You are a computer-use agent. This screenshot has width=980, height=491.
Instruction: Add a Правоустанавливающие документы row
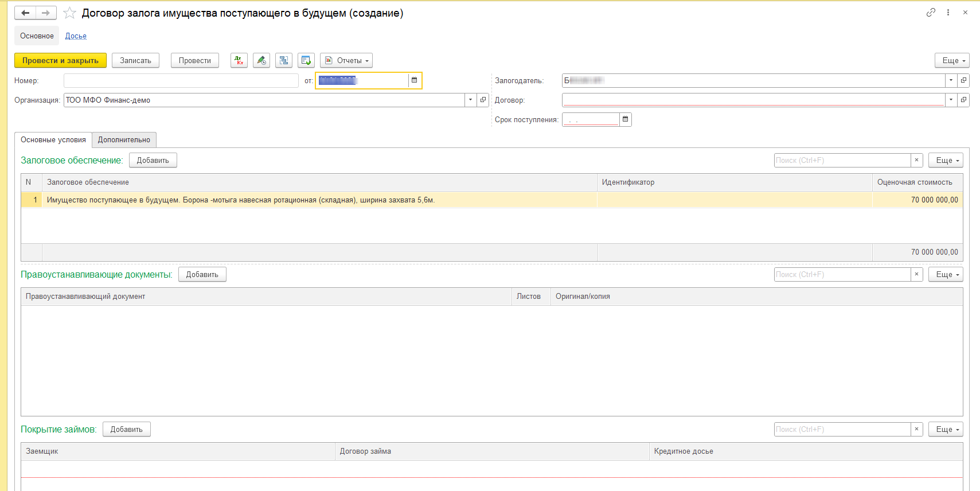click(202, 274)
